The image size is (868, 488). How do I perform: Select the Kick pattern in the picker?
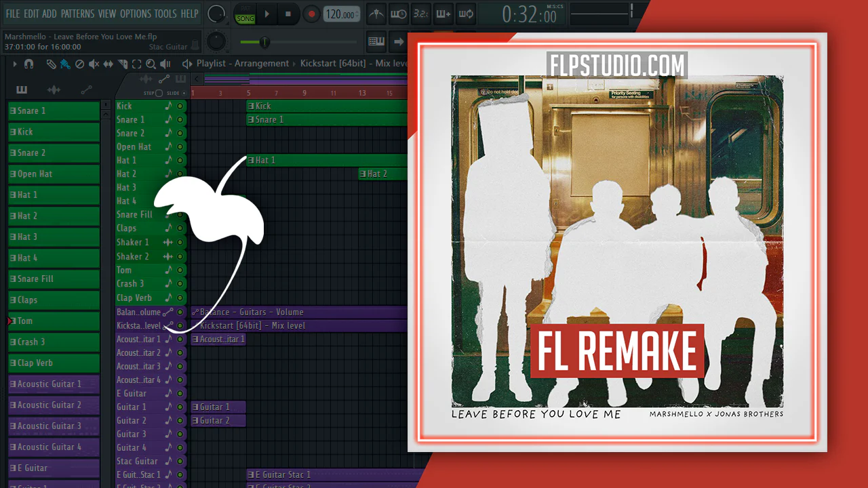(54, 131)
